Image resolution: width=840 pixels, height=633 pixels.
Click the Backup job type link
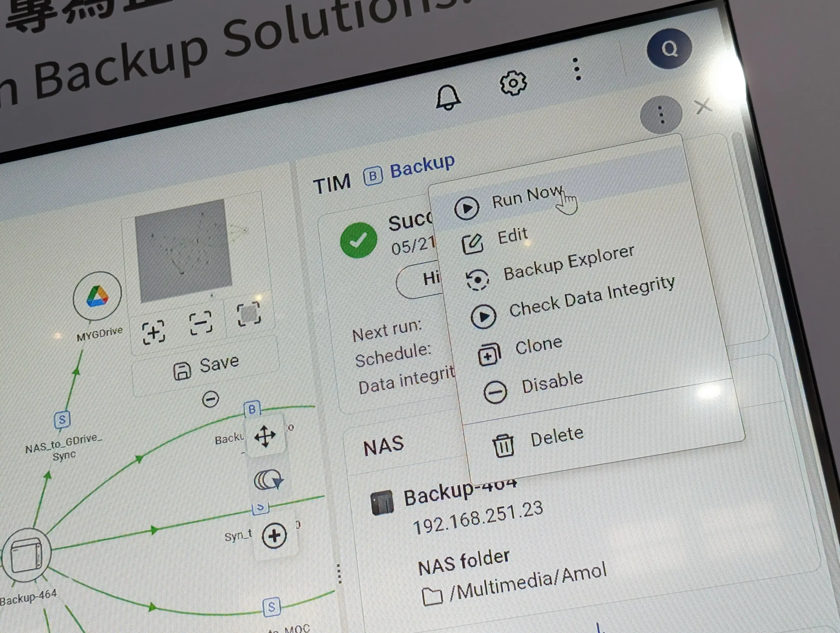(x=422, y=166)
